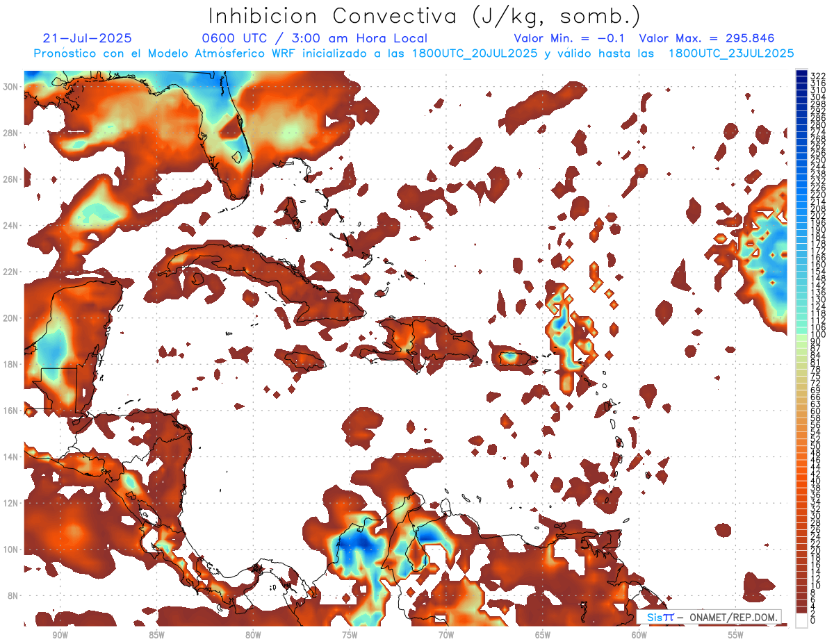This screenshot has height=644, width=834.
Task: Click the 30N latitude label
Action: pyautogui.click(x=11, y=86)
